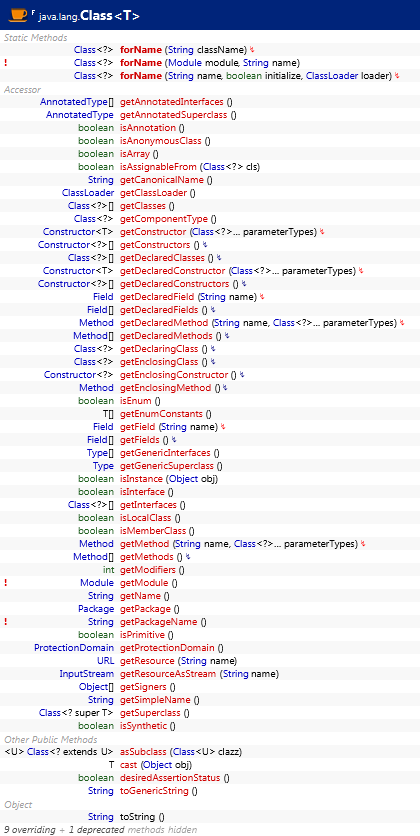Click blue marker after getEnclosingConstructor ()
420x836 pixels.
pos(242,375)
